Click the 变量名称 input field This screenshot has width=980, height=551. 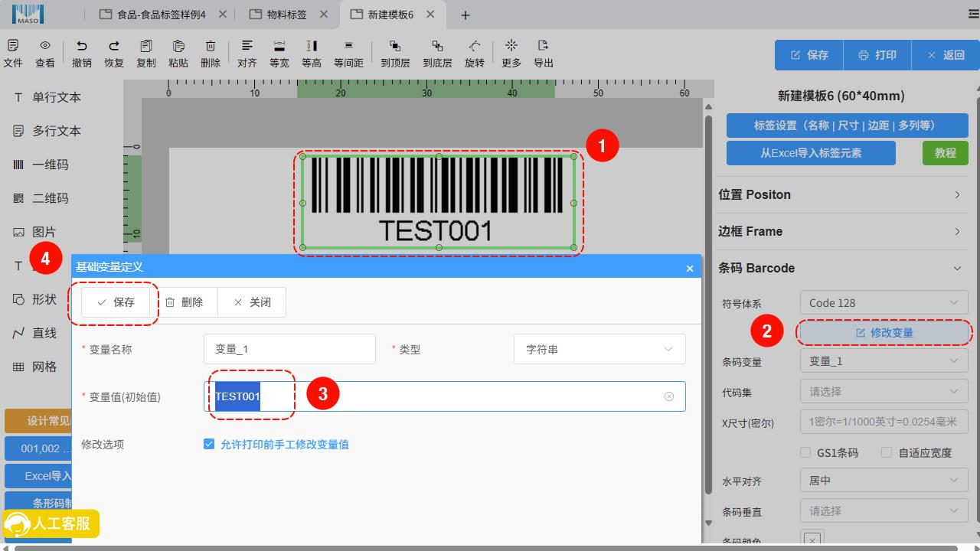(289, 349)
